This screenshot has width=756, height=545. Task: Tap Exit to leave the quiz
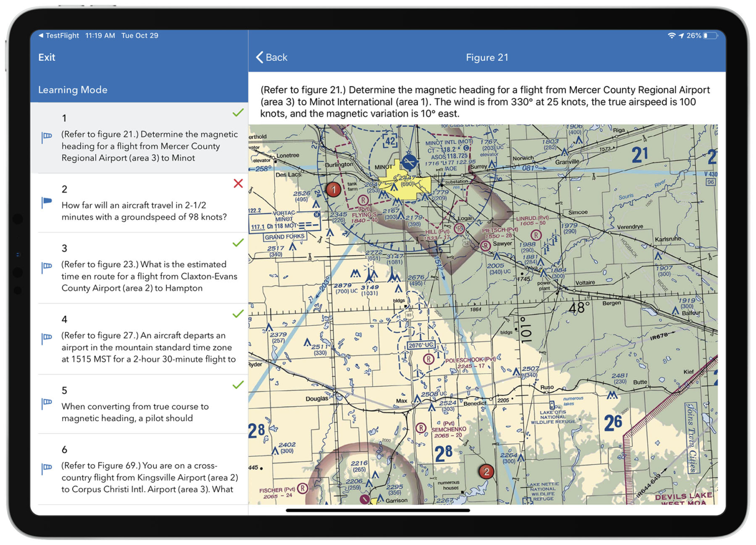click(46, 57)
